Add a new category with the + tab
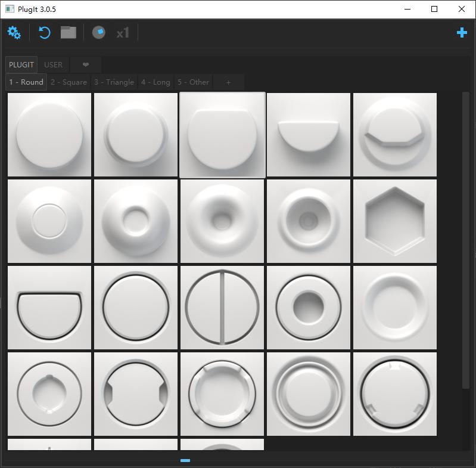476x468 pixels. click(x=228, y=82)
